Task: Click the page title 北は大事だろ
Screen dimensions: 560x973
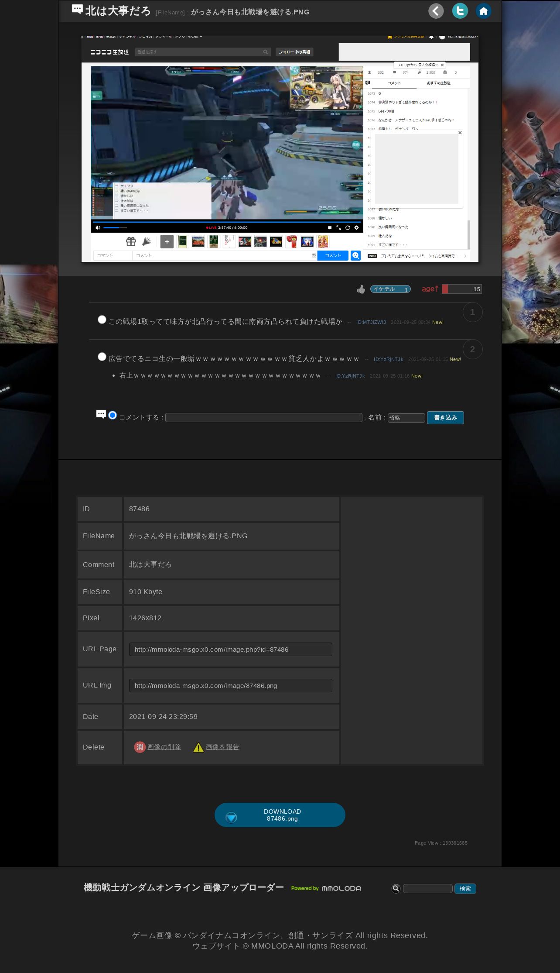Action: (x=118, y=11)
